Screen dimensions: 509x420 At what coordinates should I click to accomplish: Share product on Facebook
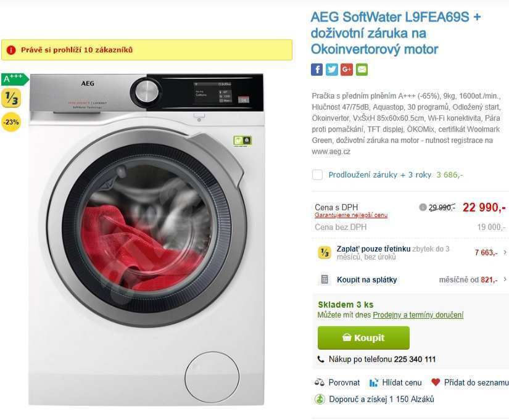pyautogui.click(x=317, y=70)
